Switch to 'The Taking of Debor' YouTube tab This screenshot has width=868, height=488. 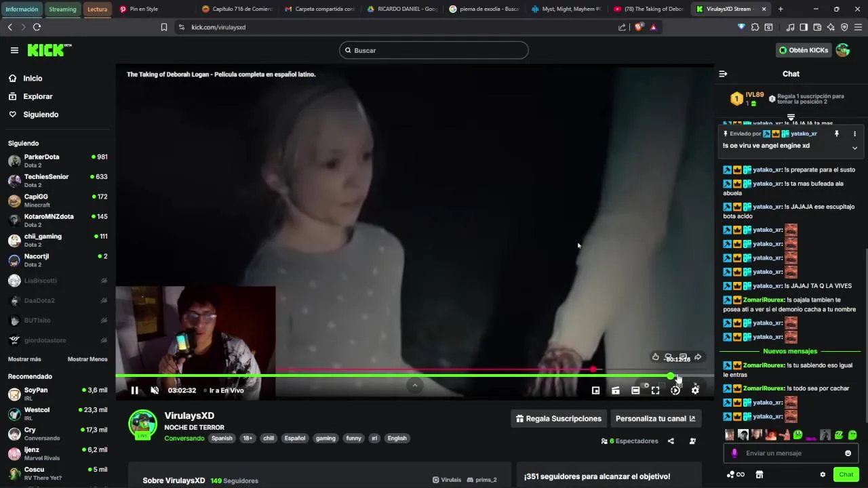[x=649, y=9]
